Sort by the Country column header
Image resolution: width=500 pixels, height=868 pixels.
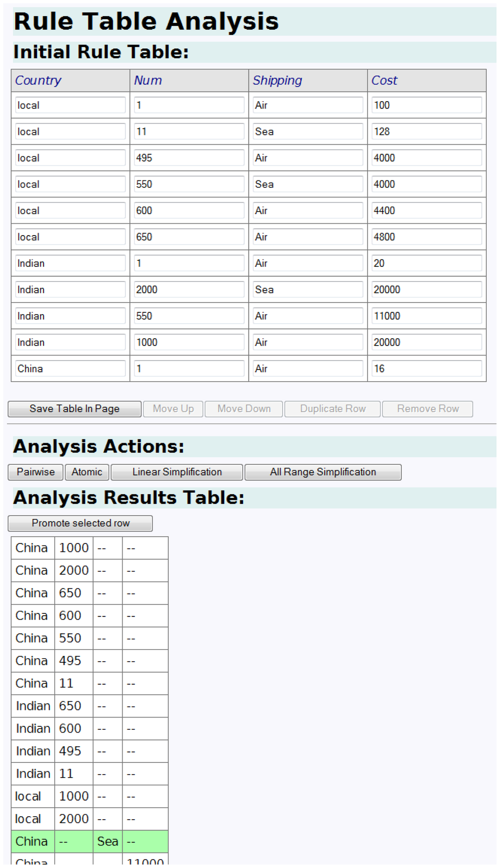click(38, 81)
